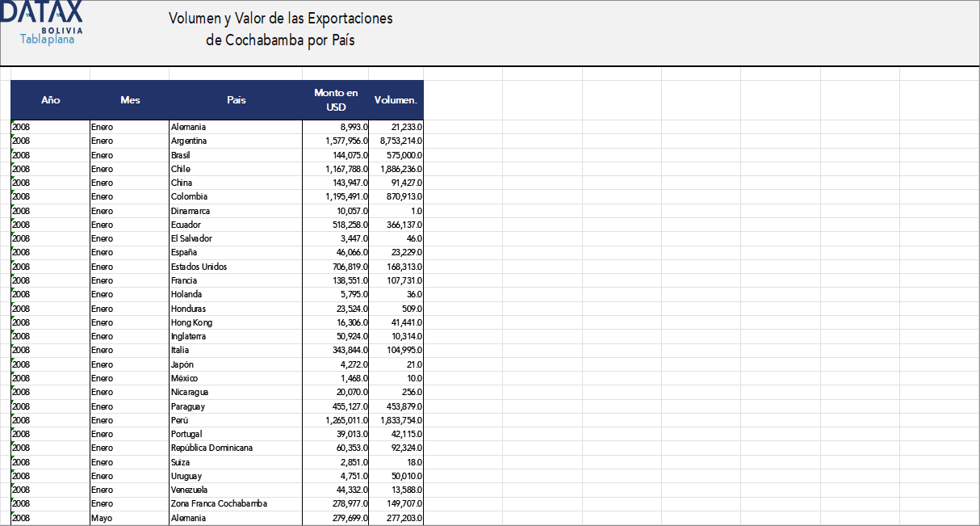Open the Tablaplana link
This screenshot has width=980, height=526.
(47, 39)
